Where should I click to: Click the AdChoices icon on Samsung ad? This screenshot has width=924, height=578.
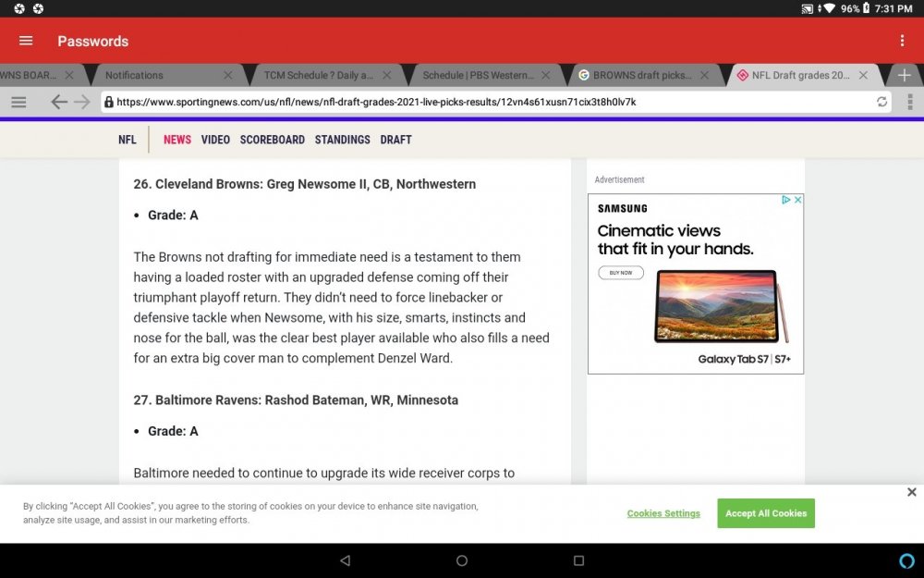pos(785,200)
